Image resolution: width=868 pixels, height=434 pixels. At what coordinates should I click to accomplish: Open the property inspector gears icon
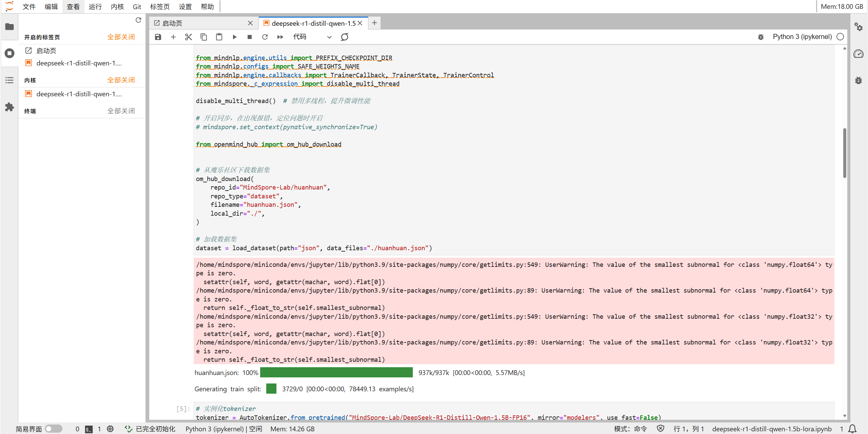tap(858, 27)
